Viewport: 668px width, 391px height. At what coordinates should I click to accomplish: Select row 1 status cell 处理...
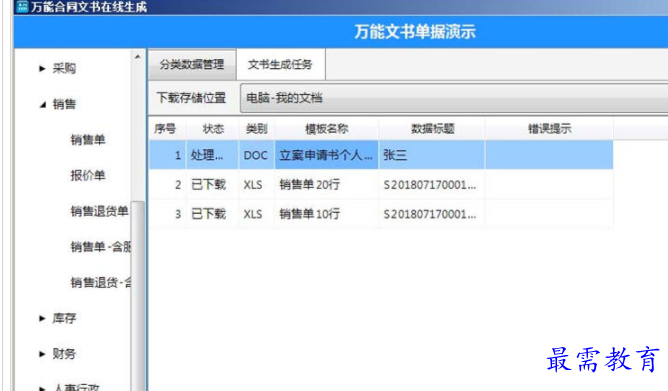tap(213, 155)
